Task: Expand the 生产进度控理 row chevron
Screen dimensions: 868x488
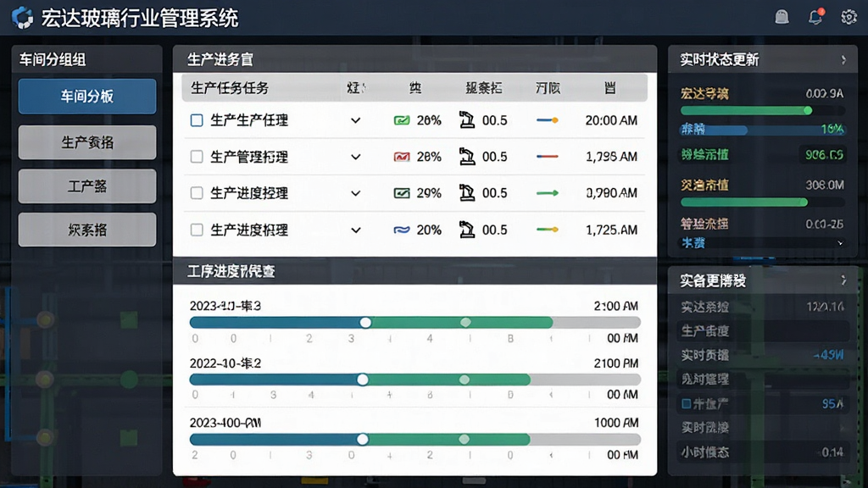Action: pos(355,193)
